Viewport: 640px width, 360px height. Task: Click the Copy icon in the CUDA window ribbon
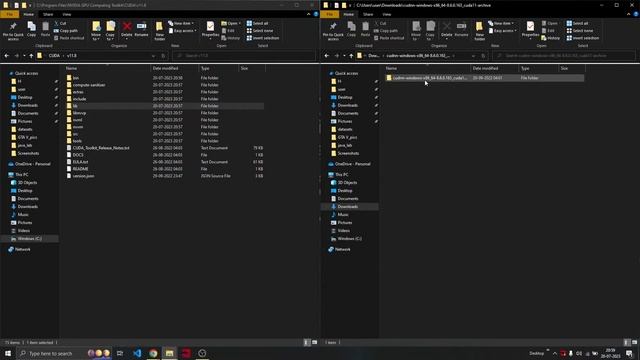pyautogui.click(x=31, y=29)
